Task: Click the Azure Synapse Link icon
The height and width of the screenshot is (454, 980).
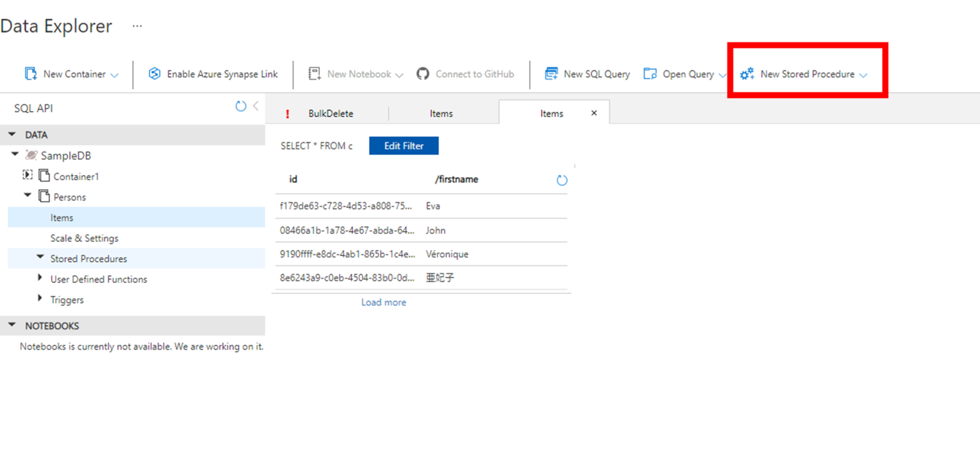Action: coord(154,74)
